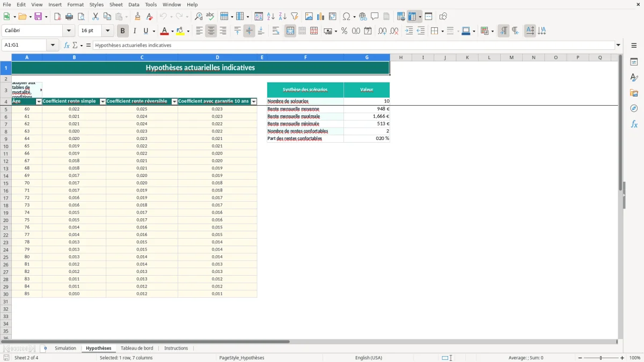The height and width of the screenshot is (362, 644).
Task: Toggle Underline formatting
Action: (x=146, y=31)
